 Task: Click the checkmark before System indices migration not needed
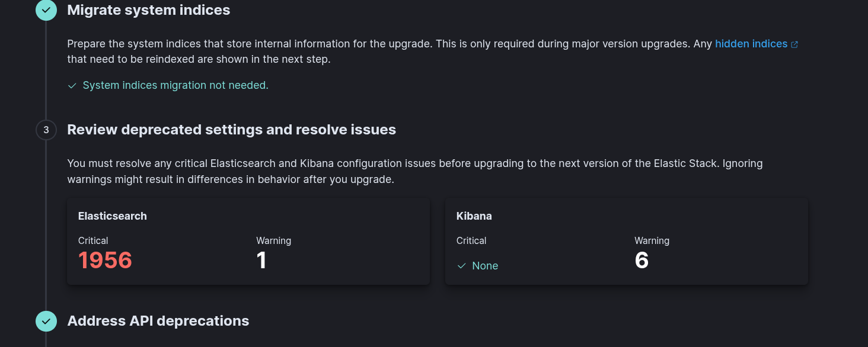coord(72,86)
